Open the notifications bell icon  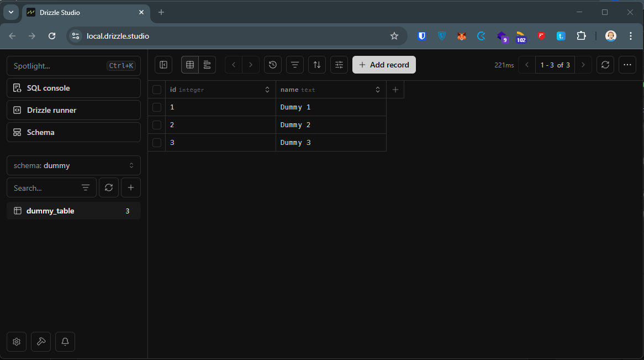point(65,342)
